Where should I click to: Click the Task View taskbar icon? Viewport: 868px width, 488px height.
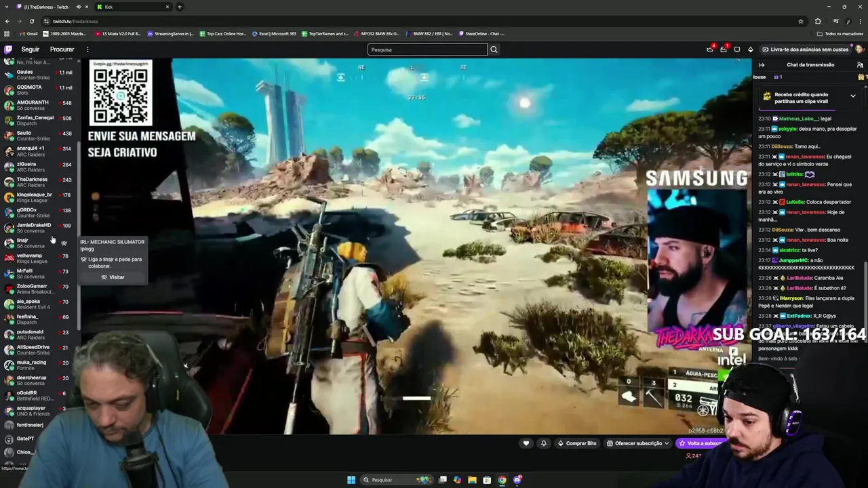[442, 480]
